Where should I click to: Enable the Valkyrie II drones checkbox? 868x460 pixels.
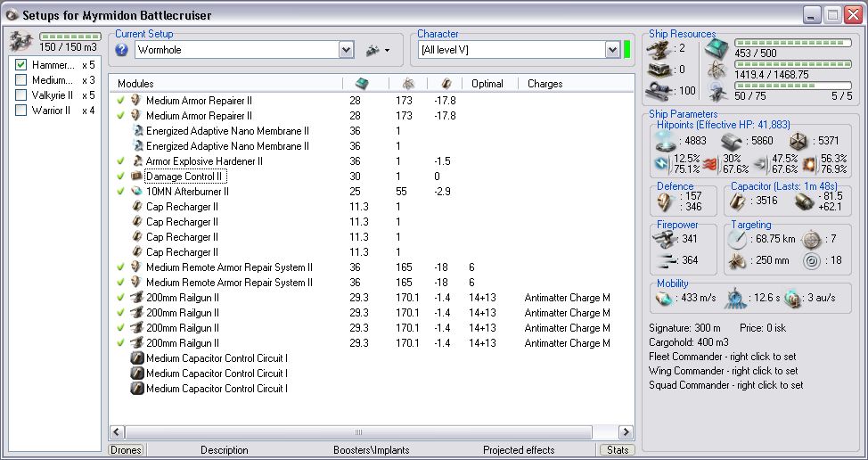pyautogui.click(x=20, y=95)
